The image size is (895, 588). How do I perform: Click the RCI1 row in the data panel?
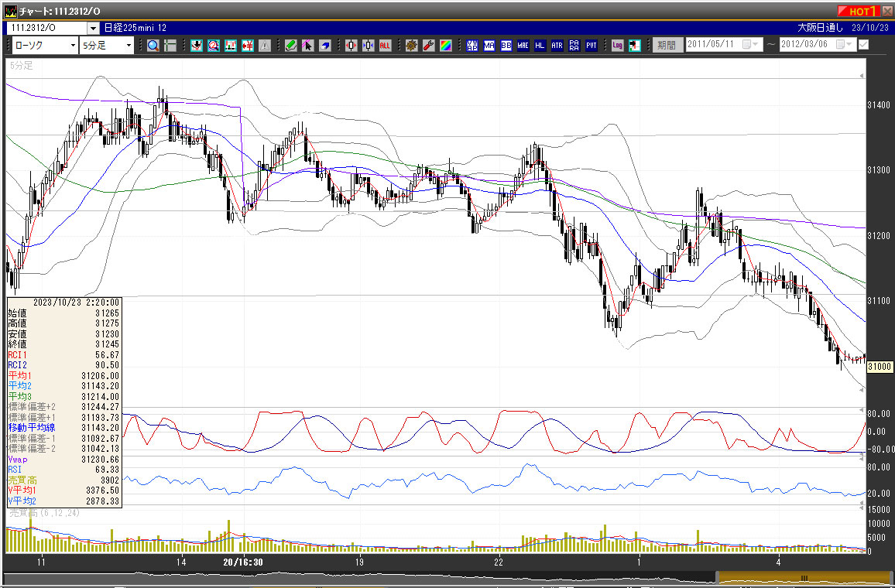click(64, 355)
